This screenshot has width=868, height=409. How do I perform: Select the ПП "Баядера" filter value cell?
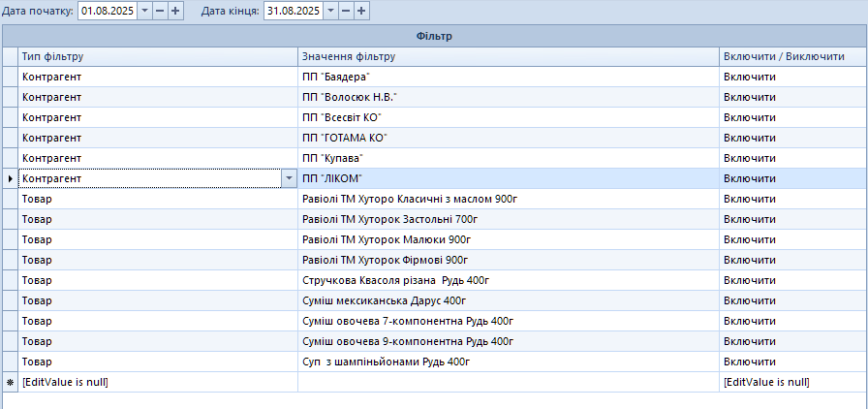(508, 77)
